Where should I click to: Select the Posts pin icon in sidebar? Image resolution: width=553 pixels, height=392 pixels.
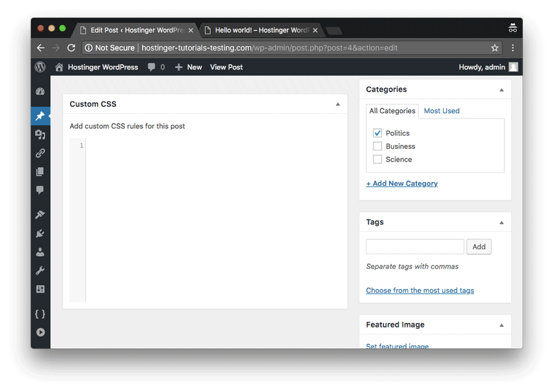tap(40, 116)
